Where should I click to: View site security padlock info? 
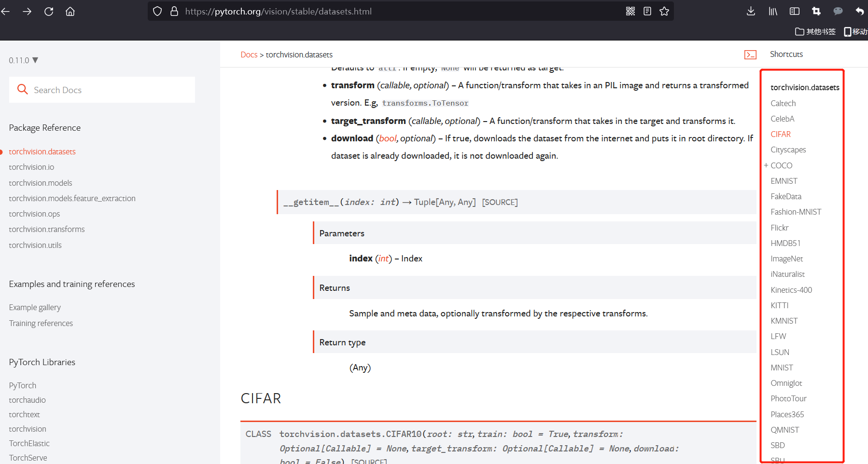174,11
